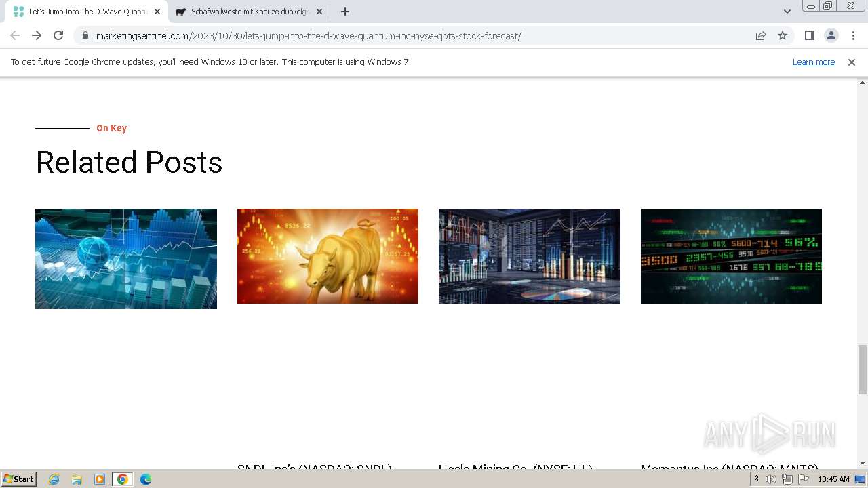Open Windows Explorer folder from the taskbar

[77, 479]
